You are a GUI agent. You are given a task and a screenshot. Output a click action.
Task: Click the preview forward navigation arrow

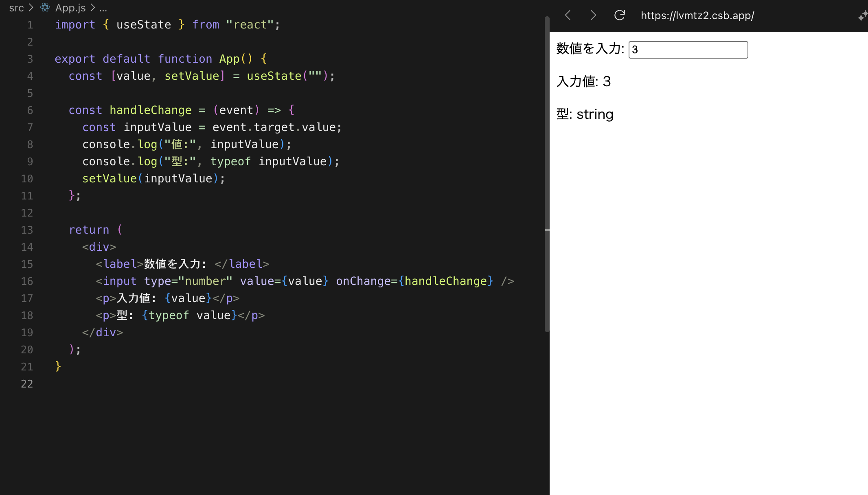click(593, 15)
